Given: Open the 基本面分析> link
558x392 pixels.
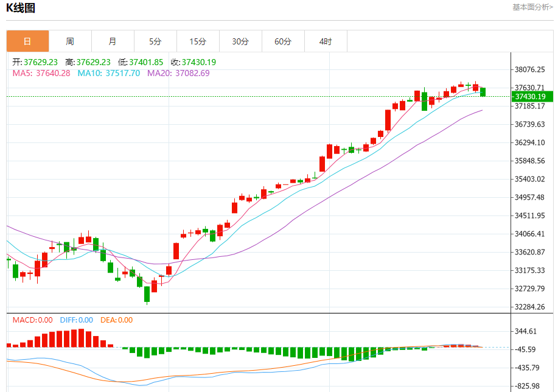Looking at the screenshot, I should (532, 7).
